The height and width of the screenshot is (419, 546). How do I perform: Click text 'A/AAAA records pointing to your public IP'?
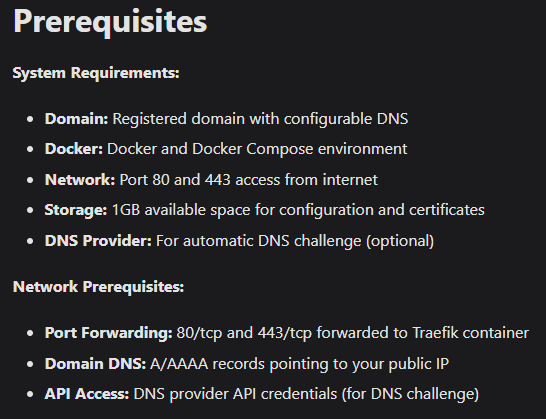click(299, 364)
